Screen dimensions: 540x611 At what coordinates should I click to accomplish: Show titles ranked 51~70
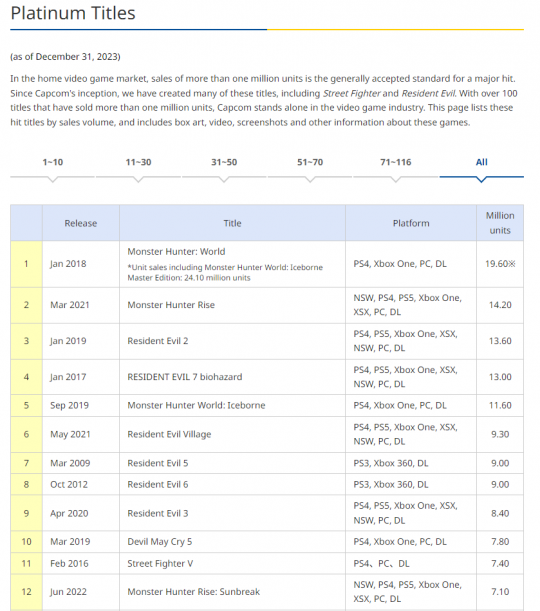click(x=310, y=162)
